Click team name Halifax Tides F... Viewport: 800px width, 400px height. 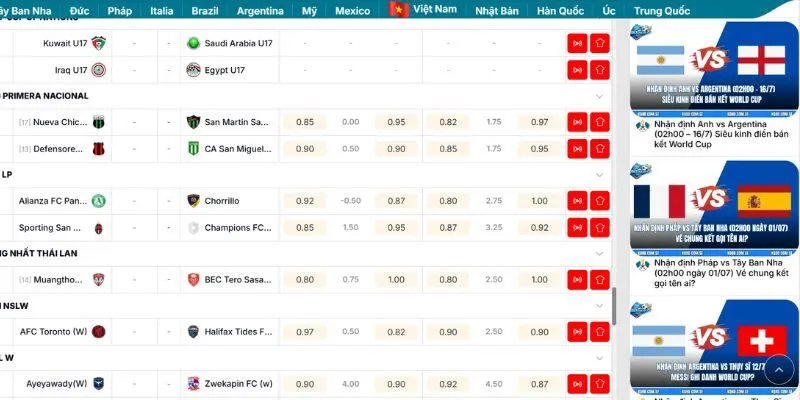click(x=238, y=332)
